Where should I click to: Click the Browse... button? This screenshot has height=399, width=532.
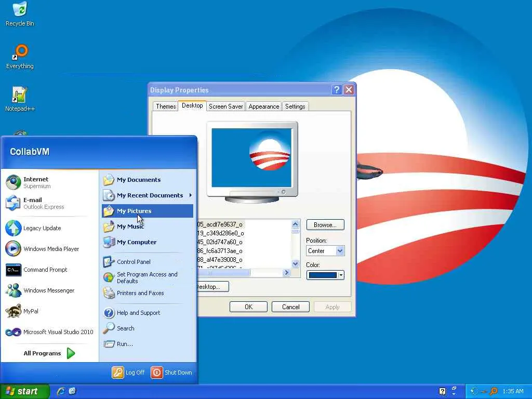click(325, 224)
